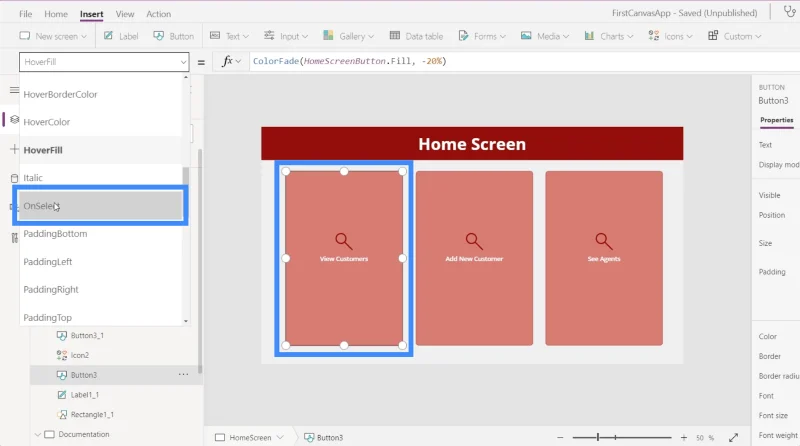Zoom out with the minus button
This screenshot has width=800, height=446.
click(560, 437)
